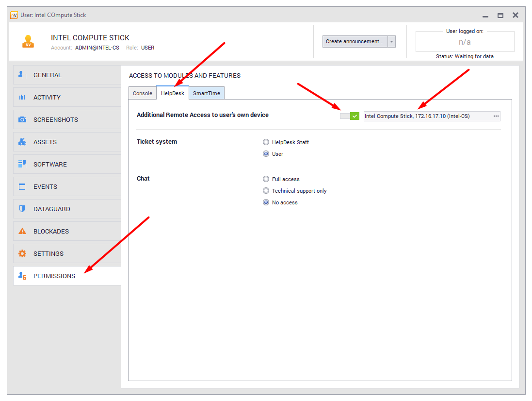This screenshot has width=532, height=401.
Task: Click the Software sidebar icon
Action: tap(22, 165)
